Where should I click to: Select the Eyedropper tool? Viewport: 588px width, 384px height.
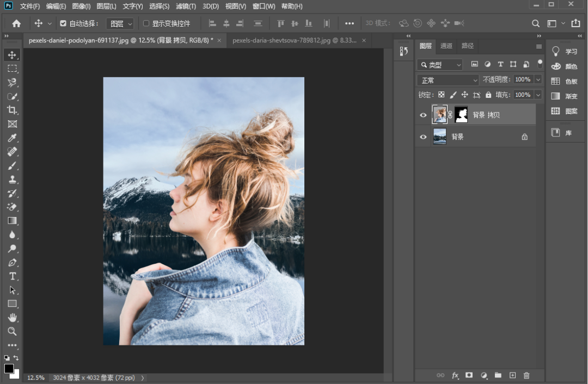pyautogui.click(x=12, y=138)
